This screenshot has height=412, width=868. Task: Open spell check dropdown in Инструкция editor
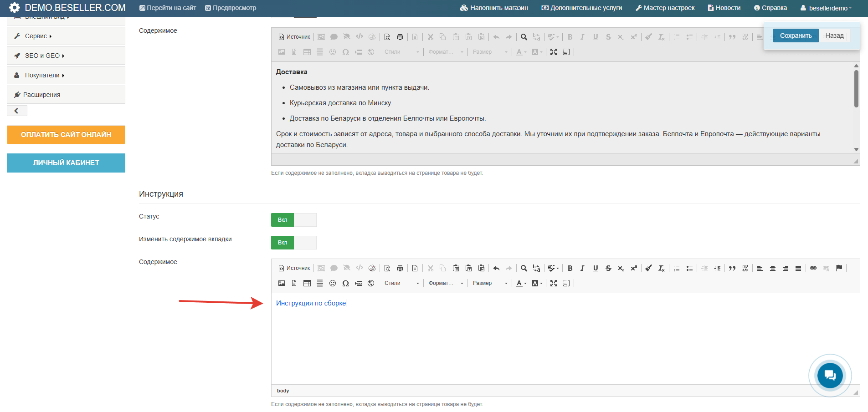pos(553,268)
